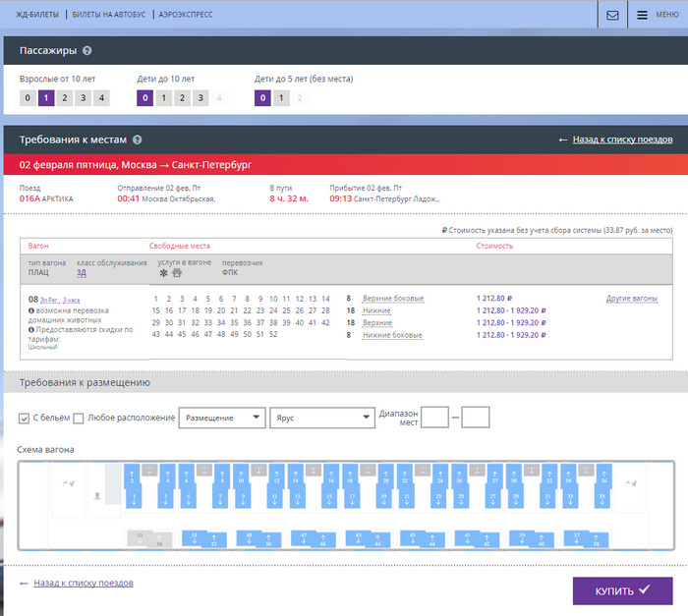Set adults count to 0
The height and width of the screenshot is (616, 688).
(x=28, y=98)
